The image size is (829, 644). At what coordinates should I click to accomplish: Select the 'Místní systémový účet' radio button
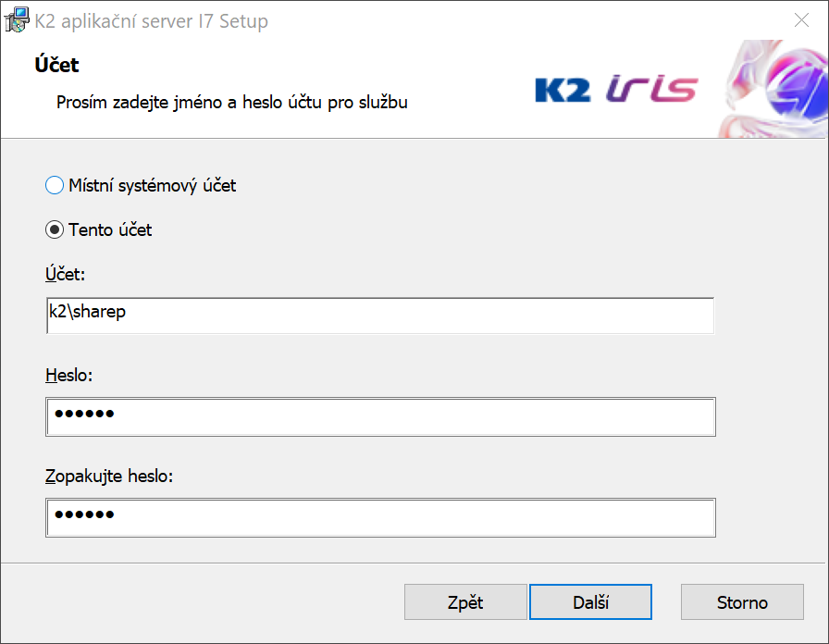(55, 186)
